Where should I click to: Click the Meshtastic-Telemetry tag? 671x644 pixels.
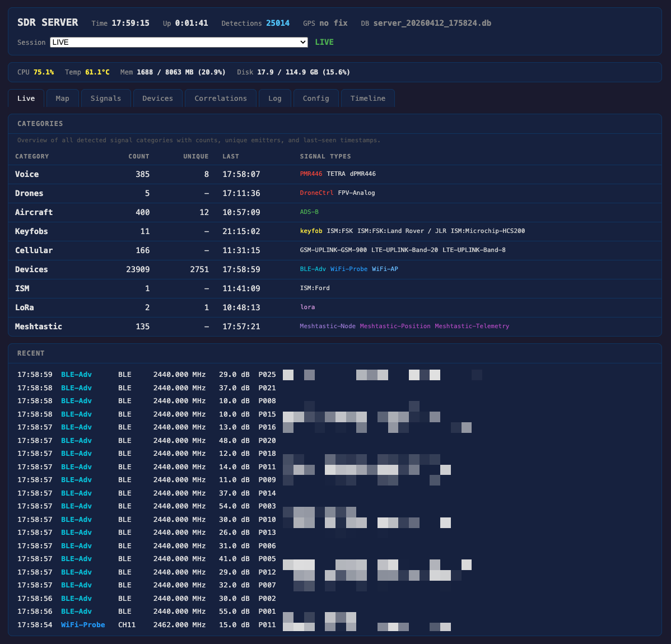[472, 326]
